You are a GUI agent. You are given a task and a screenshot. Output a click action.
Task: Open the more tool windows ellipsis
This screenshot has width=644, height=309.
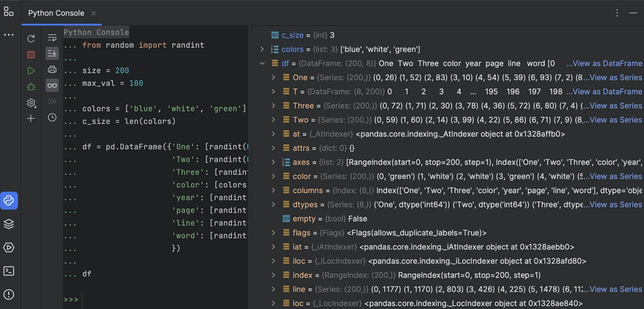(x=8, y=35)
